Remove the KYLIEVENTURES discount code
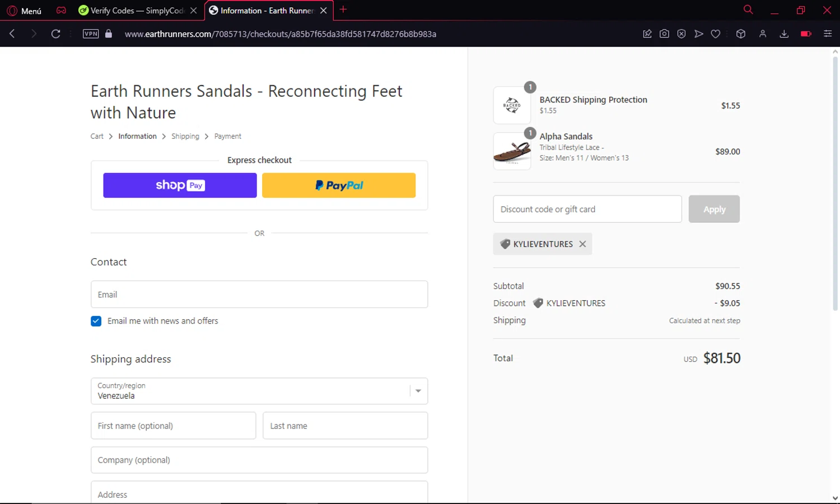Screen dimensions: 840x504 coord(582,244)
